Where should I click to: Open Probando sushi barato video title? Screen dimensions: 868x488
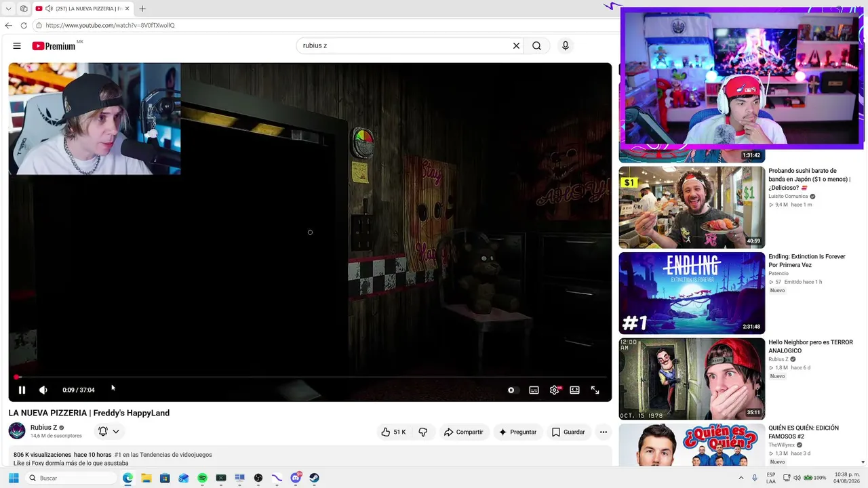click(x=810, y=179)
